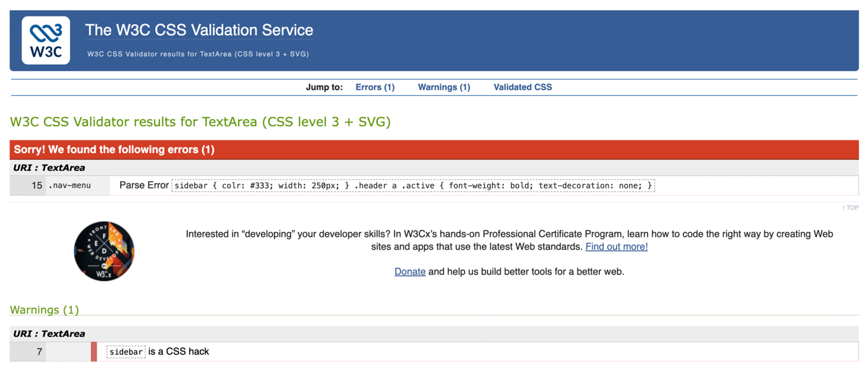Image resolution: width=868 pixels, height=367 pixels.
Task: Click "The W3C CSS Validation Service" title
Action: pos(198,30)
